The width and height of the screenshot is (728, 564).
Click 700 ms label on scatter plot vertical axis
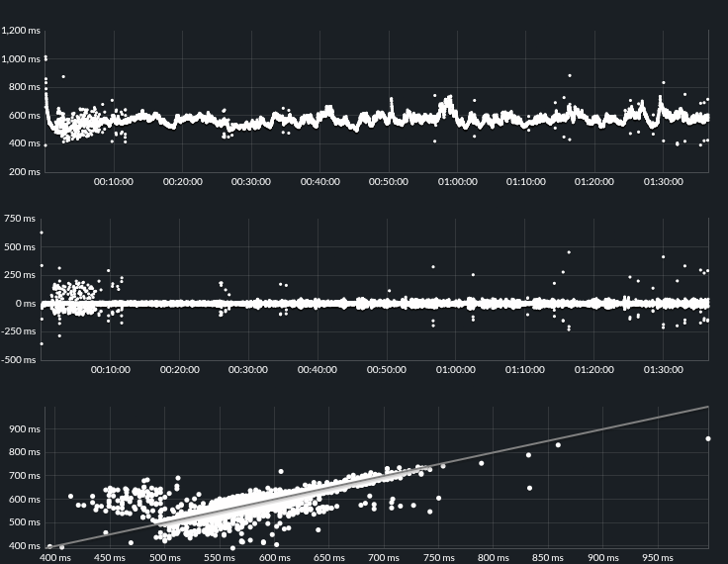(25, 476)
